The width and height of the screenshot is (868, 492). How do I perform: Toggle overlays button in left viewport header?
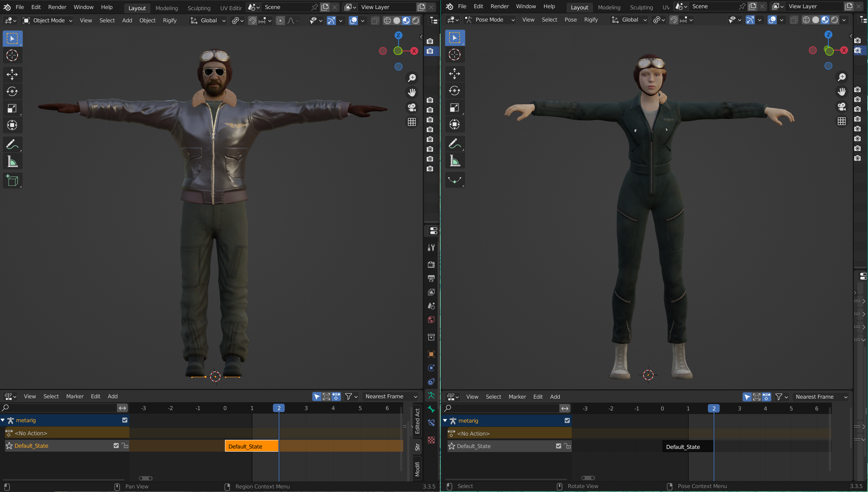[x=353, y=20]
